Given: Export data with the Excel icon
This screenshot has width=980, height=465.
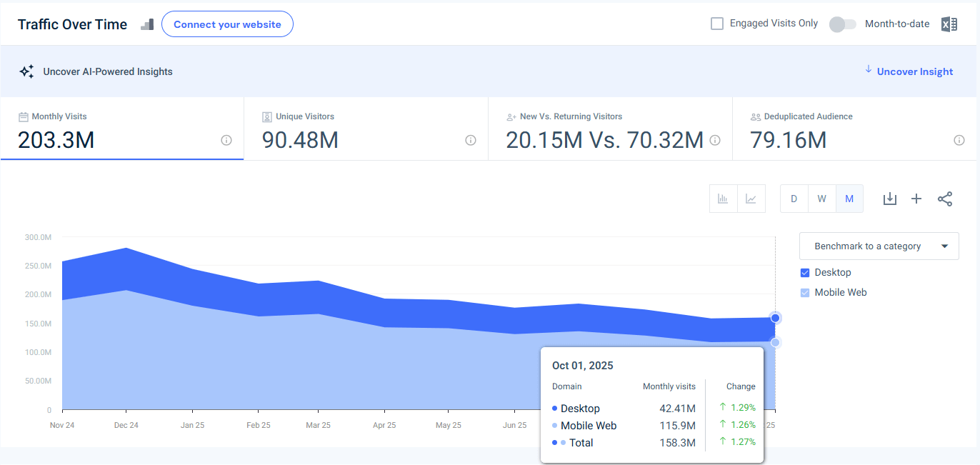Looking at the screenshot, I should (x=949, y=24).
